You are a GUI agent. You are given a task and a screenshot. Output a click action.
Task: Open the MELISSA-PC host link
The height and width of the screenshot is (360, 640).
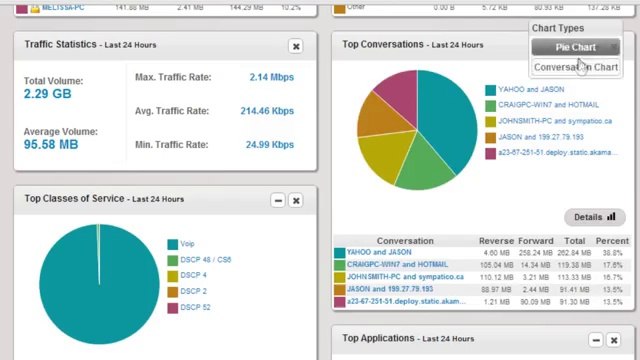click(x=63, y=7)
